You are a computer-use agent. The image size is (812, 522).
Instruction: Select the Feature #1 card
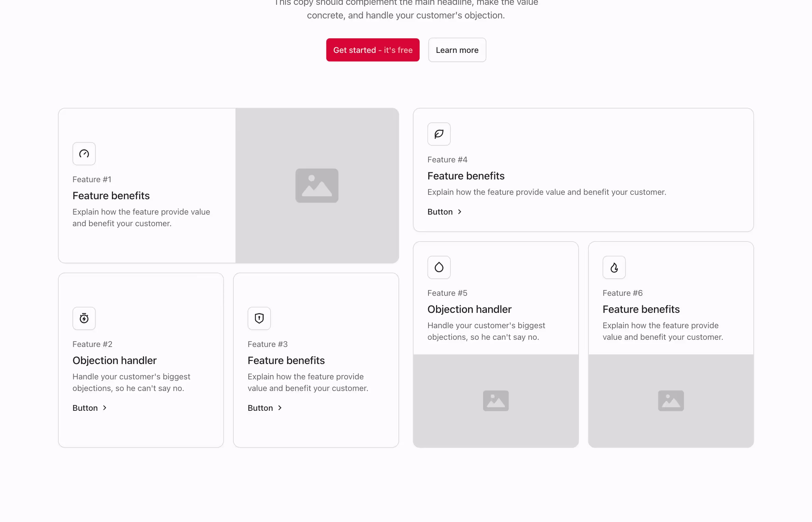coord(147,186)
